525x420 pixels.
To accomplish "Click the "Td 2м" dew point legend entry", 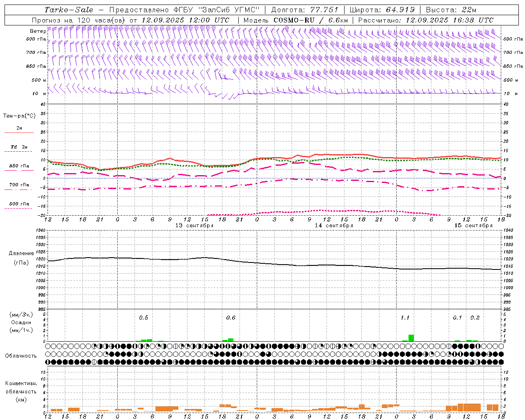I will (x=19, y=147).
